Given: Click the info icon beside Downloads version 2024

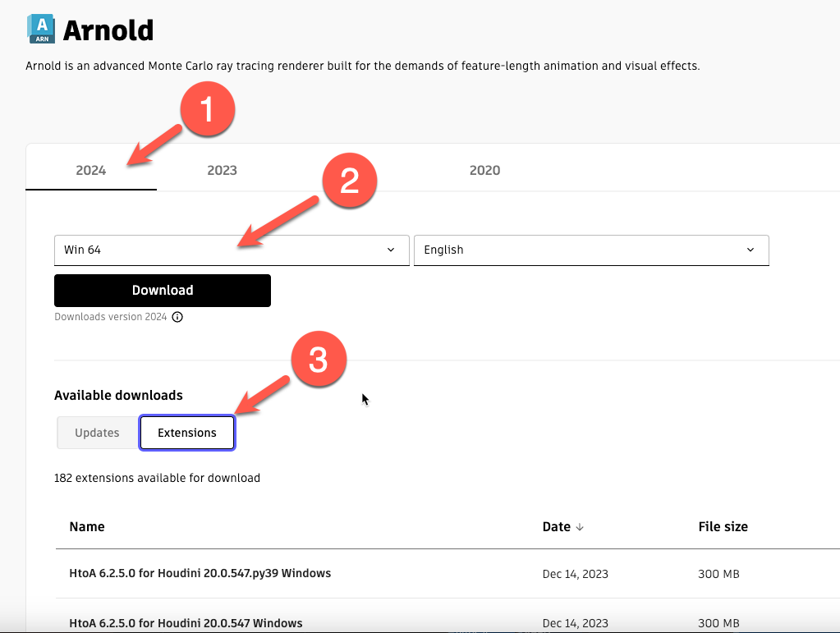Looking at the screenshot, I should pos(177,317).
